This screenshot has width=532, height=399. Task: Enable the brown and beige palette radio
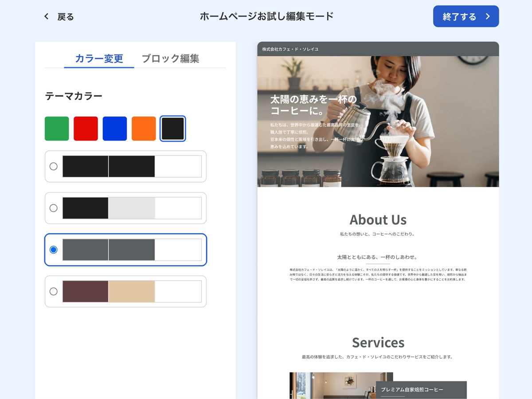click(x=54, y=291)
